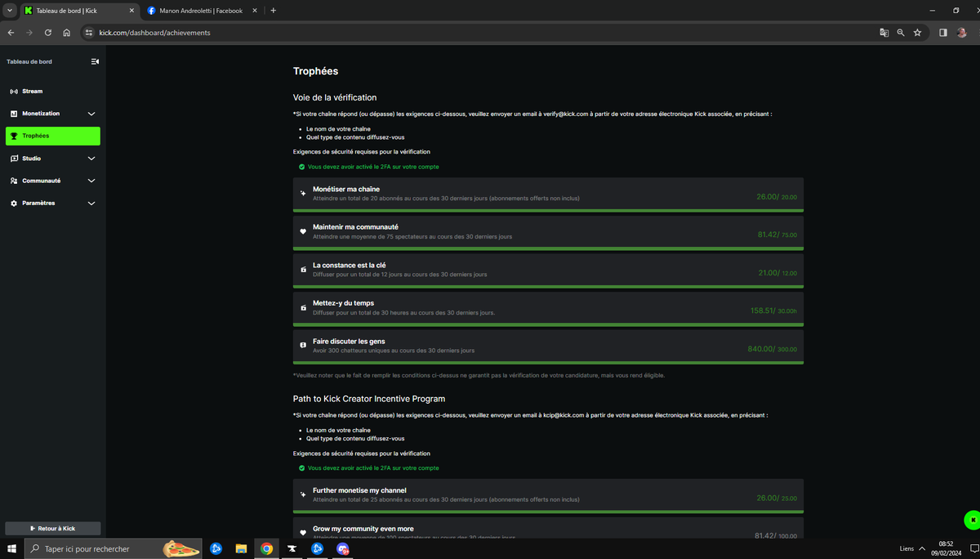The image size is (980, 559).
Task: Open the Windows Start menu
Action: click(x=11, y=548)
